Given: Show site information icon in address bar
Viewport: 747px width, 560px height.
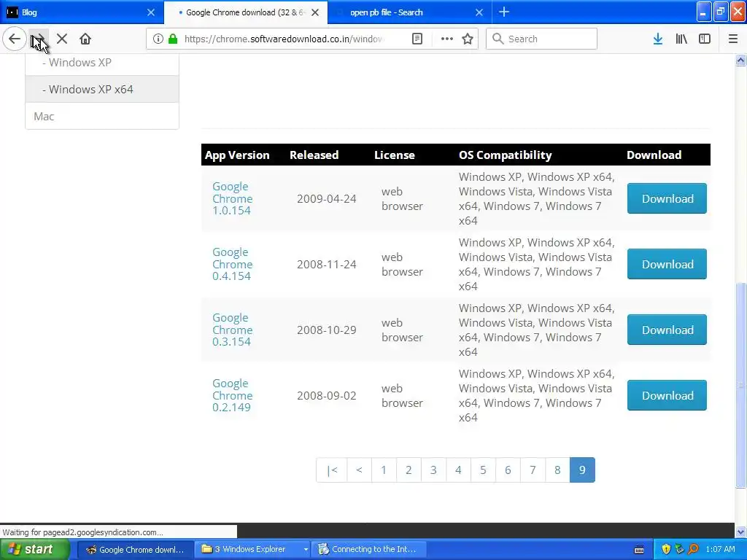Looking at the screenshot, I should pyautogui.click(x=158, y=39).
